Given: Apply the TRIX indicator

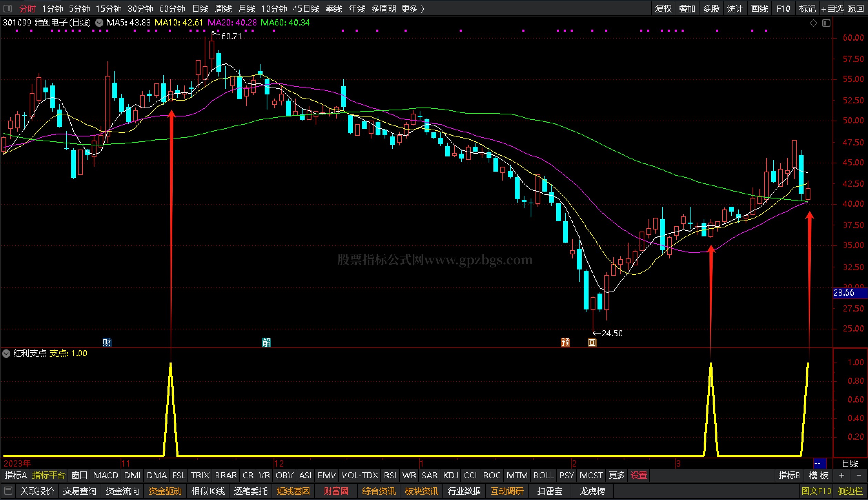Looking at the screenshot, I should pos(200,476).
